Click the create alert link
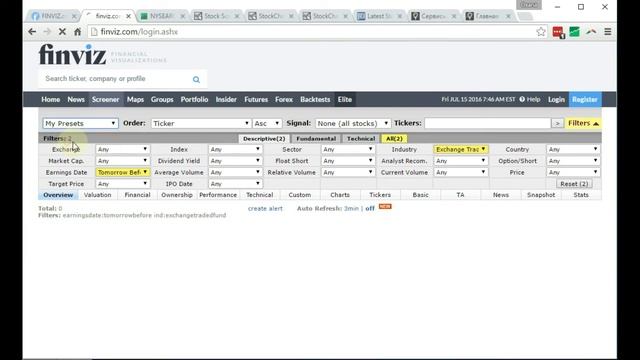 pyautogui.click(x=265, y=209)
